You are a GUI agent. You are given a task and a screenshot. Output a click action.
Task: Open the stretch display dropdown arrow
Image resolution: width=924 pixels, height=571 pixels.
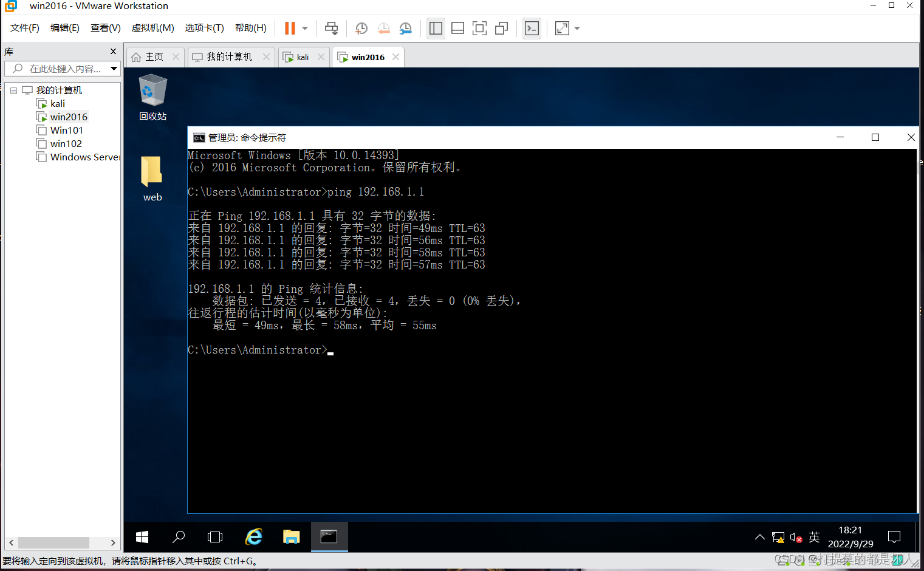coord(577,28)
